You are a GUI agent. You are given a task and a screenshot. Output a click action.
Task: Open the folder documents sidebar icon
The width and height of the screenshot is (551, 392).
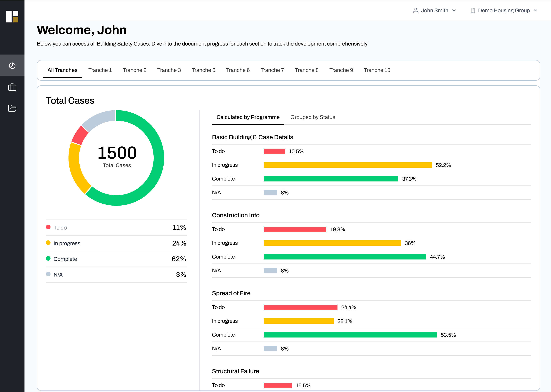(x=12, y=108)
